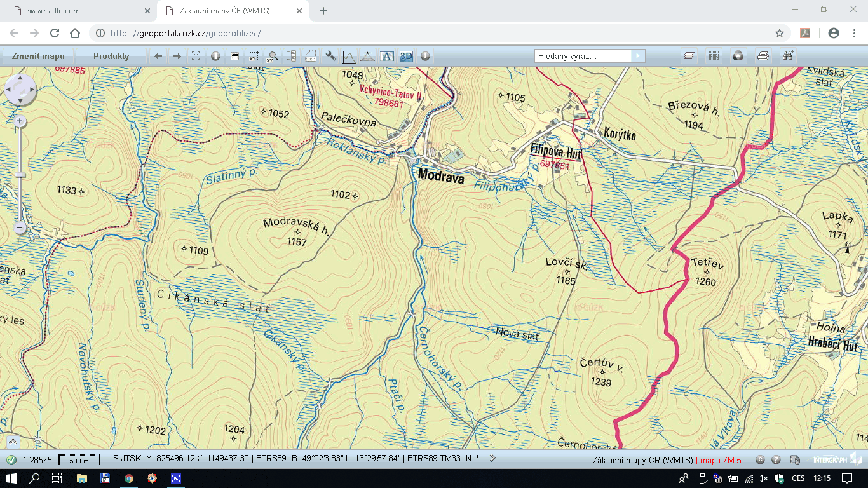This screenshot has height=488, width=868.
Task: Toggle the text label annotation tool
Action: point(387,56)
